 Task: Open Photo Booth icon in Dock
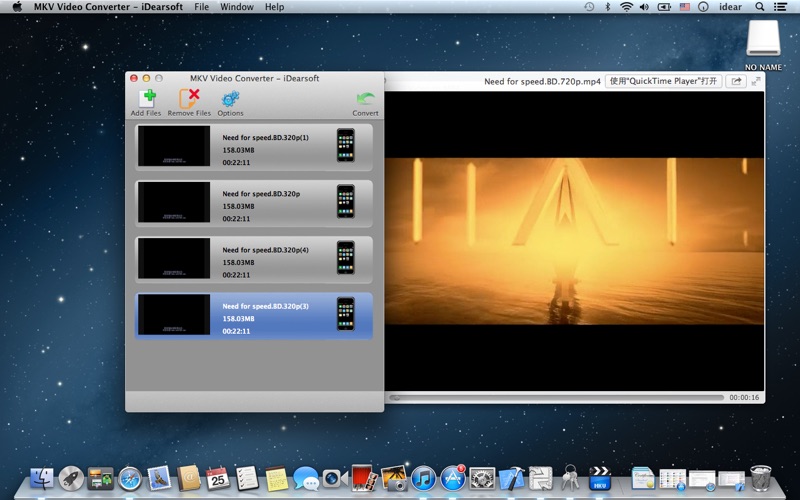[x=364, y=478]
